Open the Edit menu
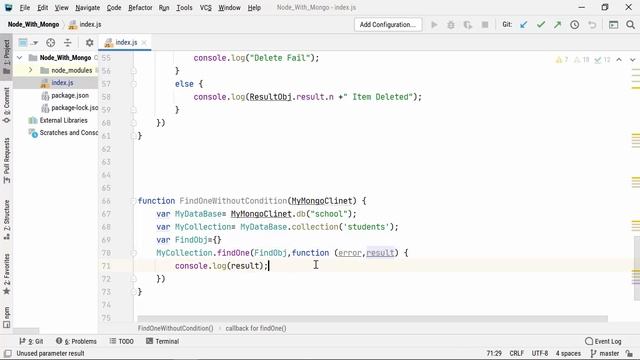Screen dimensions: 640x360 [42, 8]
